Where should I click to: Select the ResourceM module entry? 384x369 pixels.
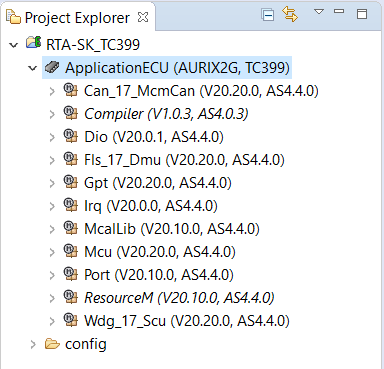click(x=179, y=298)
